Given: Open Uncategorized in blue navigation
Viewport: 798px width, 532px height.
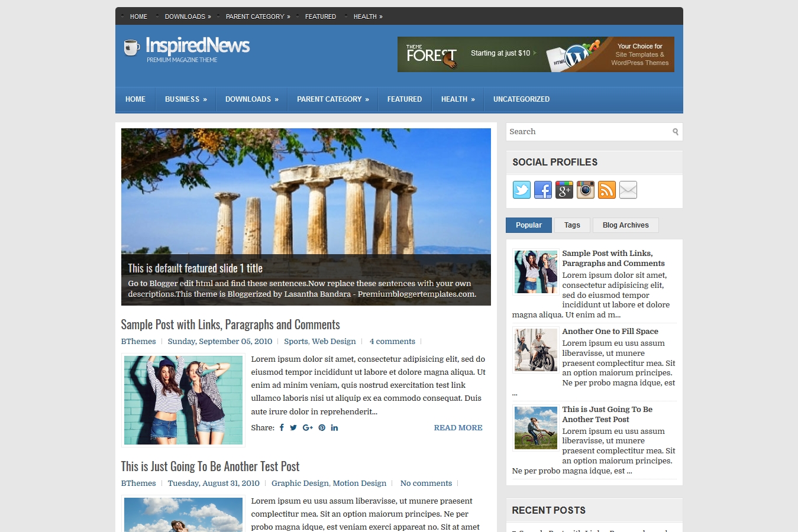Looking at the screenshot, I should click(521, 99).
